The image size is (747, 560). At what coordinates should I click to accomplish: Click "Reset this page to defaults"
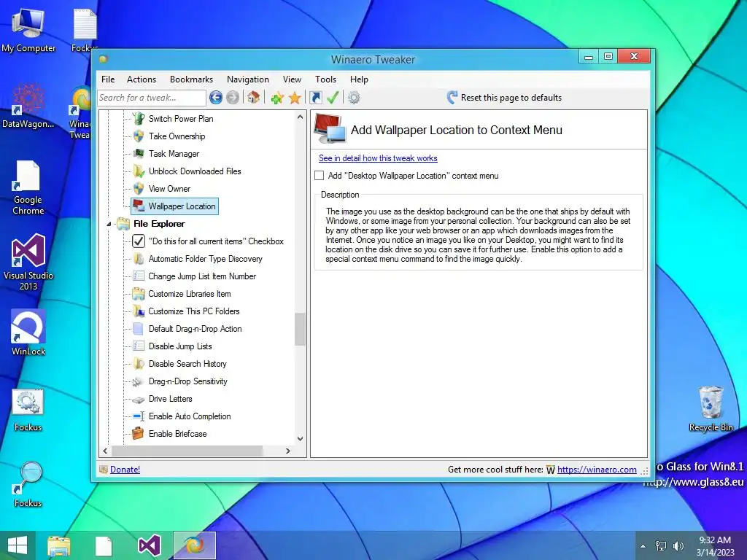[505, 98]
